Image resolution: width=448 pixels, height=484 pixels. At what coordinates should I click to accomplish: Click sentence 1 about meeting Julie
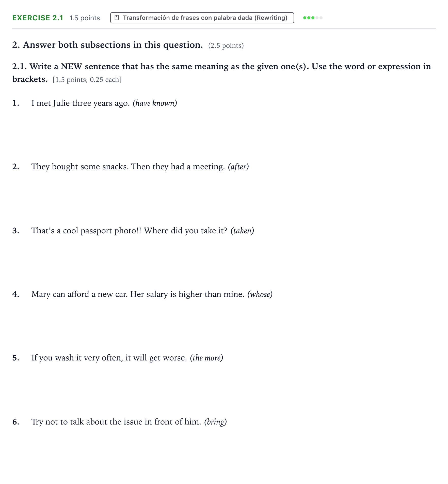pos(81,103)
